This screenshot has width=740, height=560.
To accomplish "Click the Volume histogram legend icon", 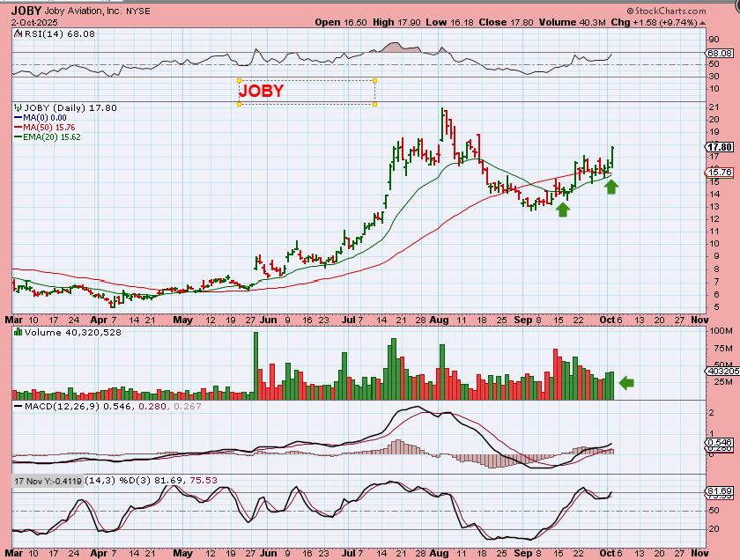I will coord(18,332).
